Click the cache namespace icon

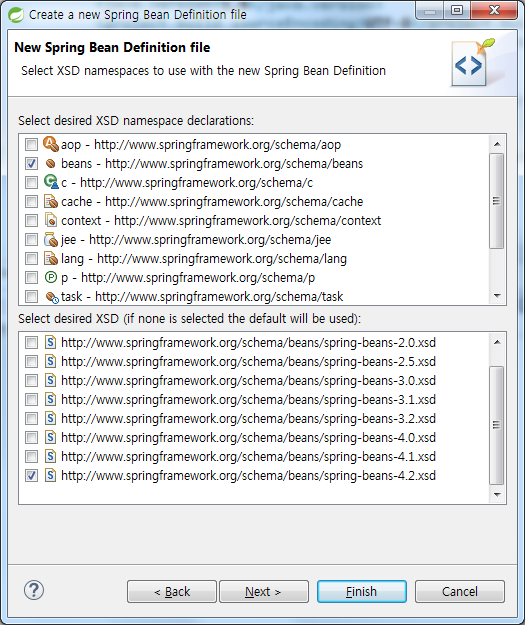point(51,201)
